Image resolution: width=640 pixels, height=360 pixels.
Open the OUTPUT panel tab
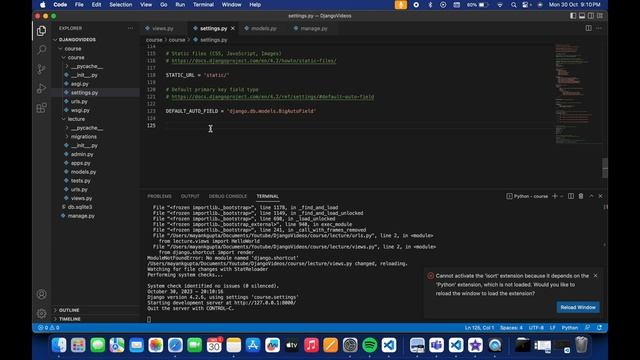(190, 196)
